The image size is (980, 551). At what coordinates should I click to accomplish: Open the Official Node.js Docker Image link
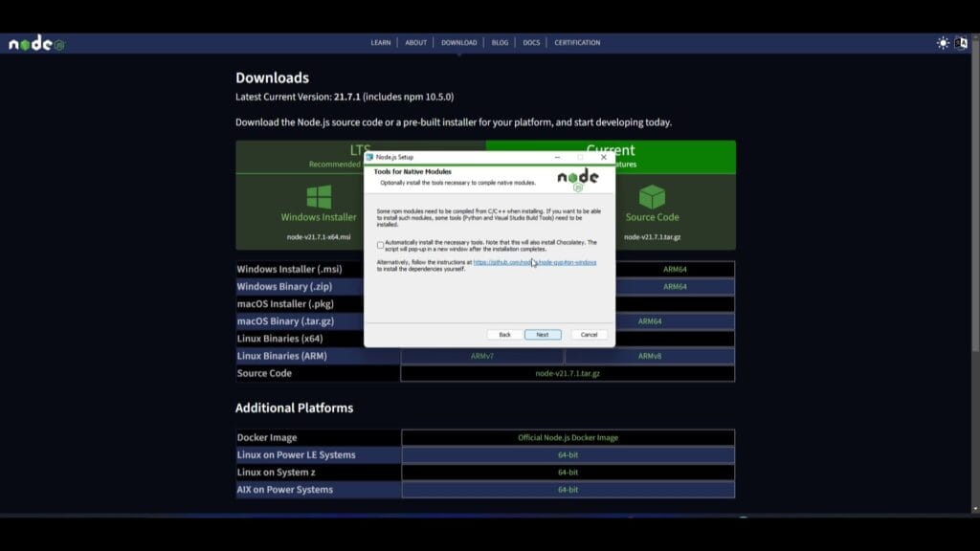coord(568,437)
